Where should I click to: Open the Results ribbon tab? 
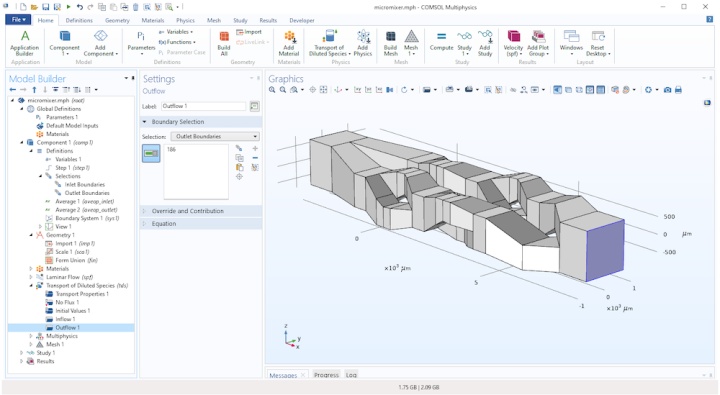click(268, 20)
